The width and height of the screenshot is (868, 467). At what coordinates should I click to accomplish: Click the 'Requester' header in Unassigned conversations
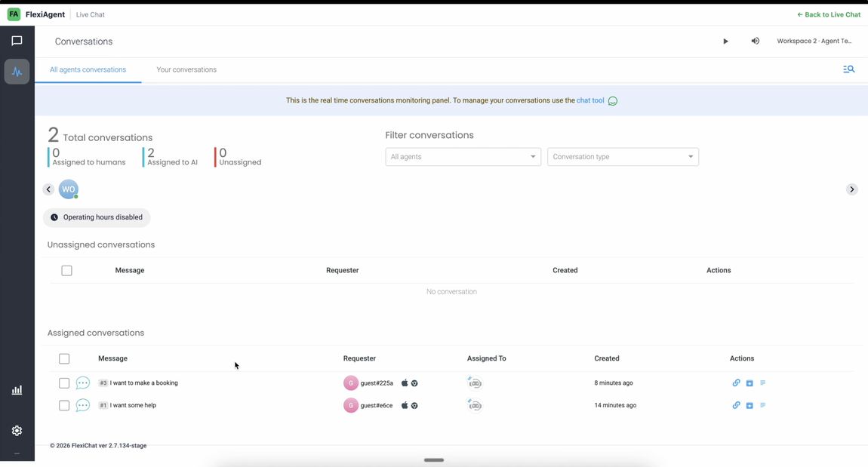click(x=343, y=271)
